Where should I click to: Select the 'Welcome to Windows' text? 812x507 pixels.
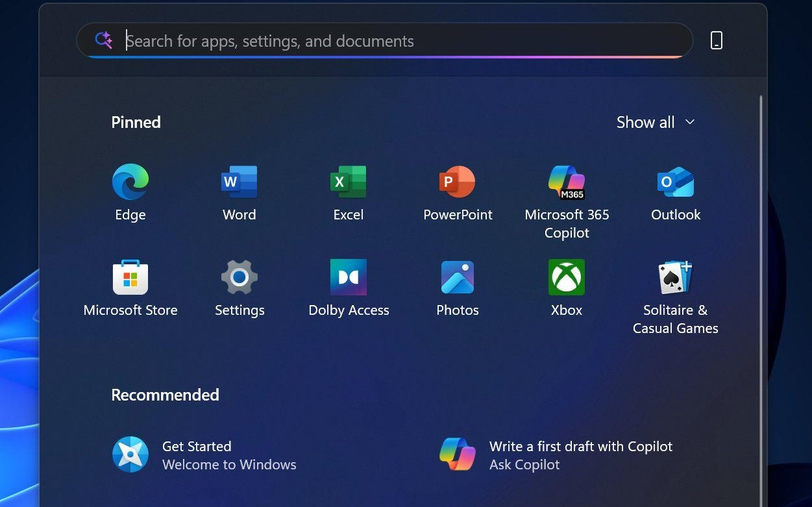tap(229, 465)
